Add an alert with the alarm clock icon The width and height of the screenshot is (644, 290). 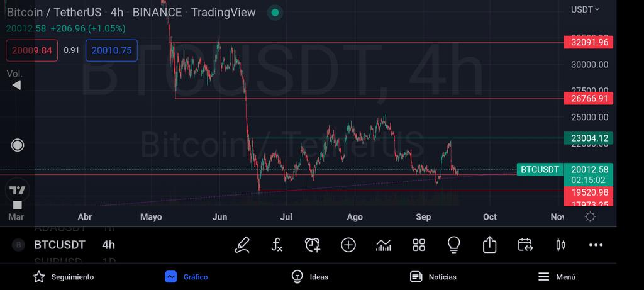tap(313, 245)
